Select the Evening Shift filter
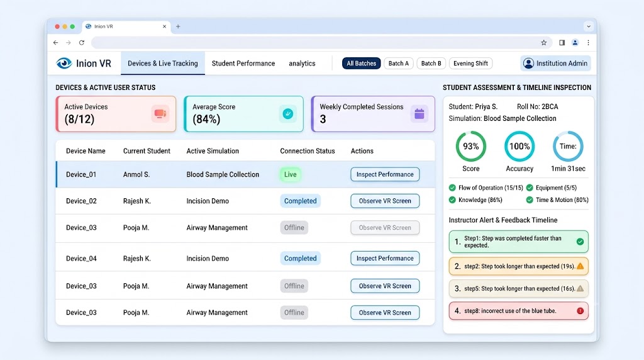This screenshot has width=644, height=360. pos(470,64)
